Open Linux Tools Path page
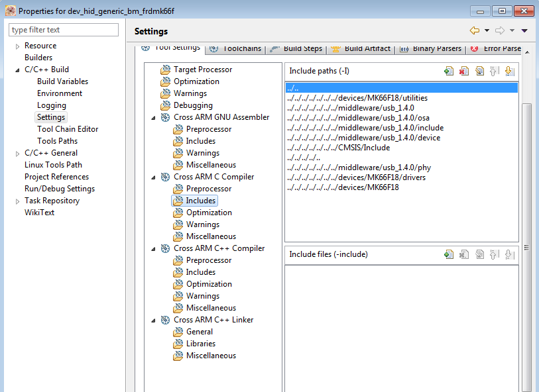 tap(53, 165)
